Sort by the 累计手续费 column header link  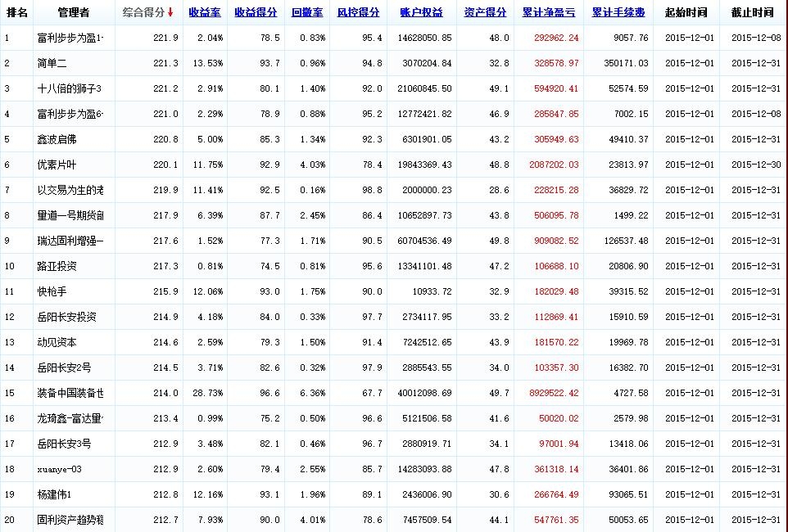[x=618, y=12]
